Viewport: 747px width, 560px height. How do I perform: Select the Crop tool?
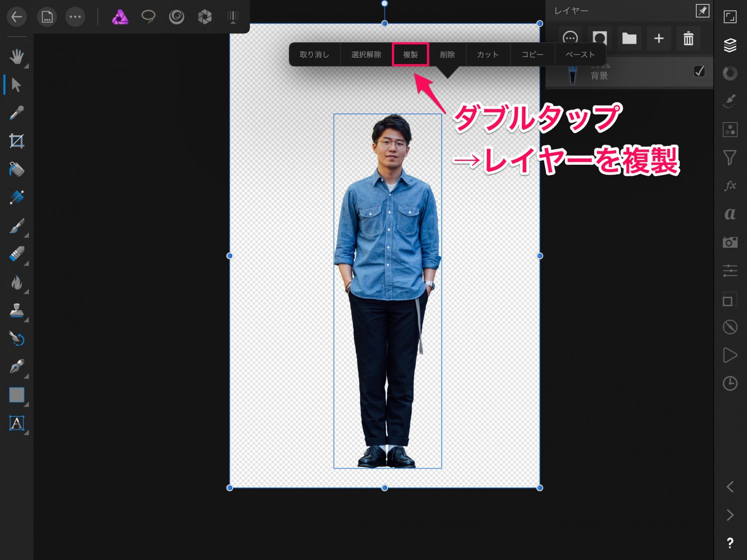(x=16, y=141)
